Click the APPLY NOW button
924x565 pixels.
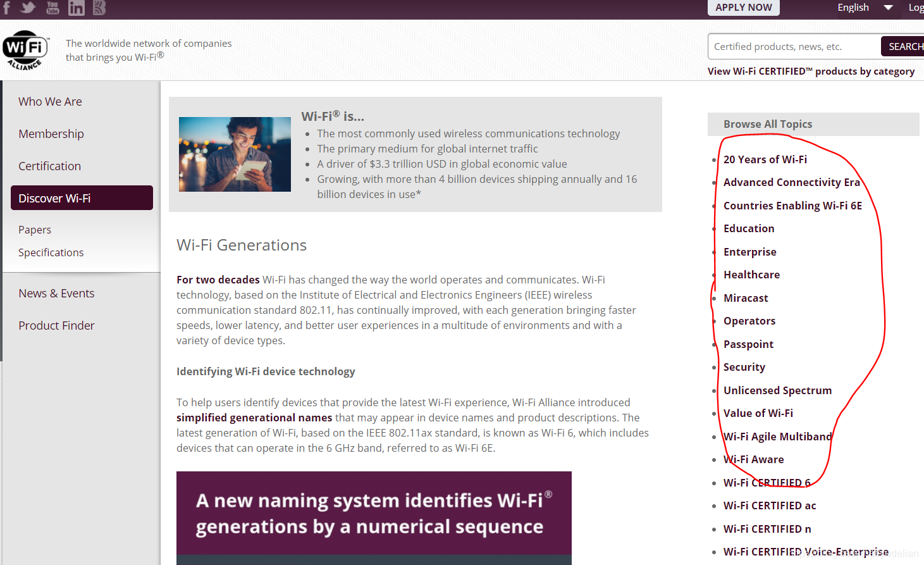743,8
